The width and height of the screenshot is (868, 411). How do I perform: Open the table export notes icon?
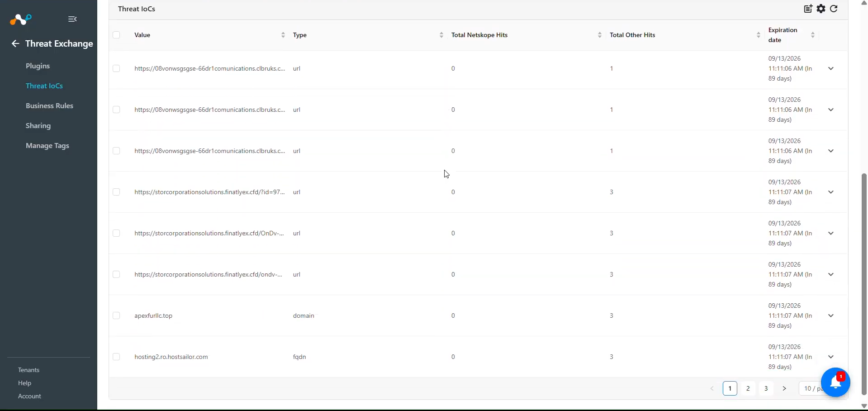click(808, 9)
